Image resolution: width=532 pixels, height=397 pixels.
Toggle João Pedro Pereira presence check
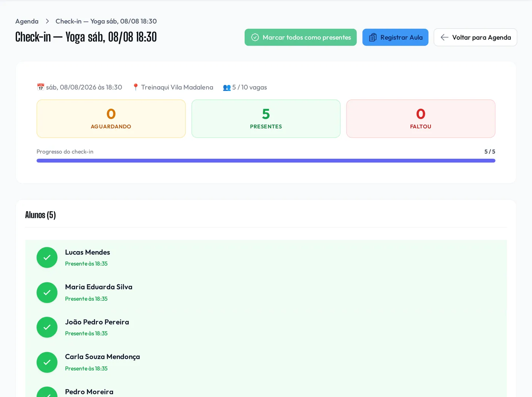47,327
